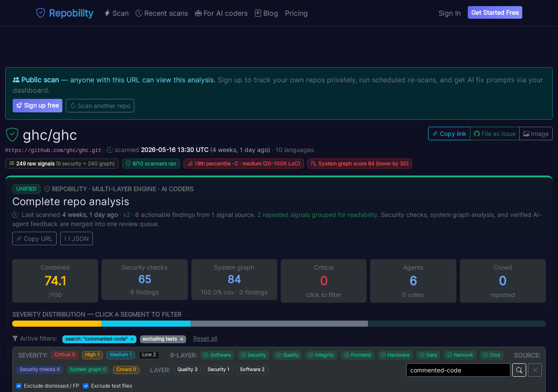This screenshot has height=392, width=558.
Task: Uncheck Exclude dismissed / FP
Action: [19, 386]
